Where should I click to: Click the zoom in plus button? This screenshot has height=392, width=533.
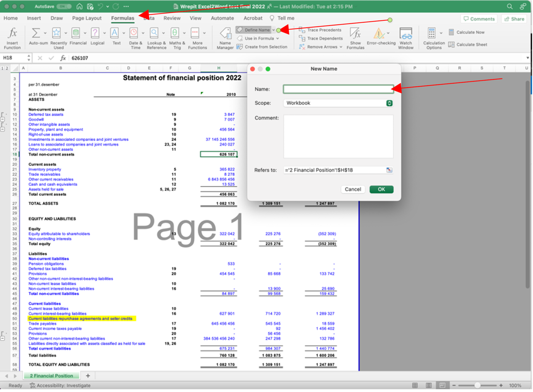(501, 386)
